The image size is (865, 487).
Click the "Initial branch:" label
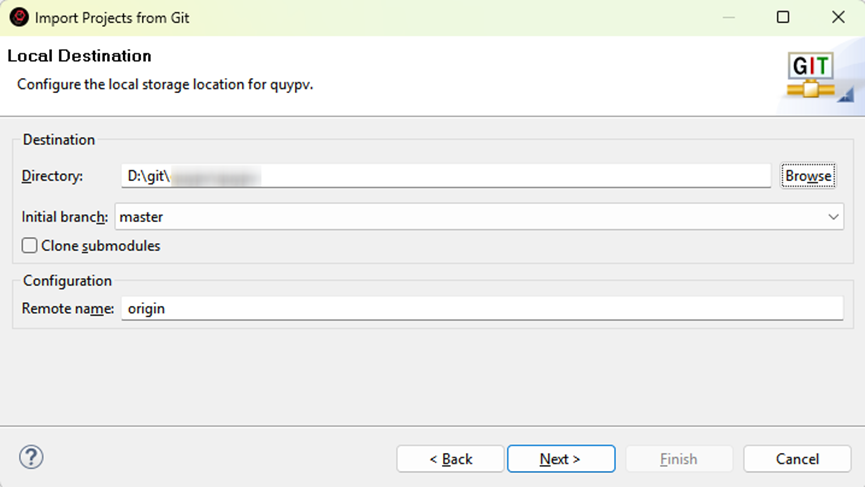(64, 217)
